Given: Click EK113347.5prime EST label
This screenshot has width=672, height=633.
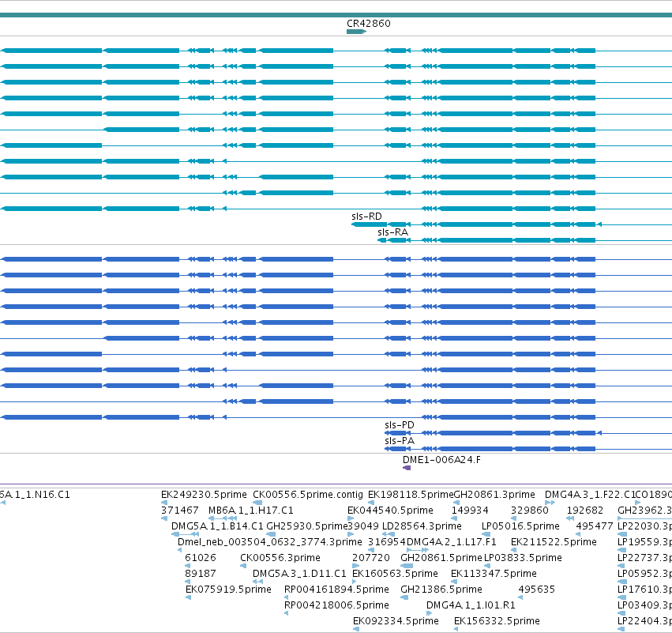Looking at the screenshot, I should pos(494,574).
